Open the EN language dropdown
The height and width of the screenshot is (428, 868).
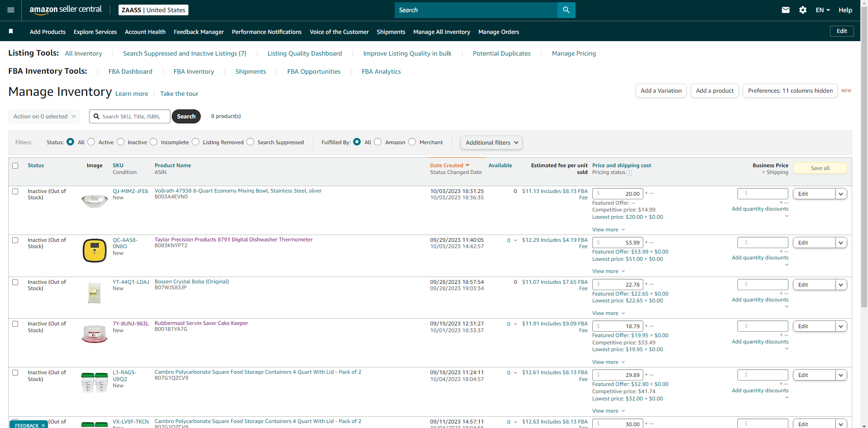tap(823, 10)
